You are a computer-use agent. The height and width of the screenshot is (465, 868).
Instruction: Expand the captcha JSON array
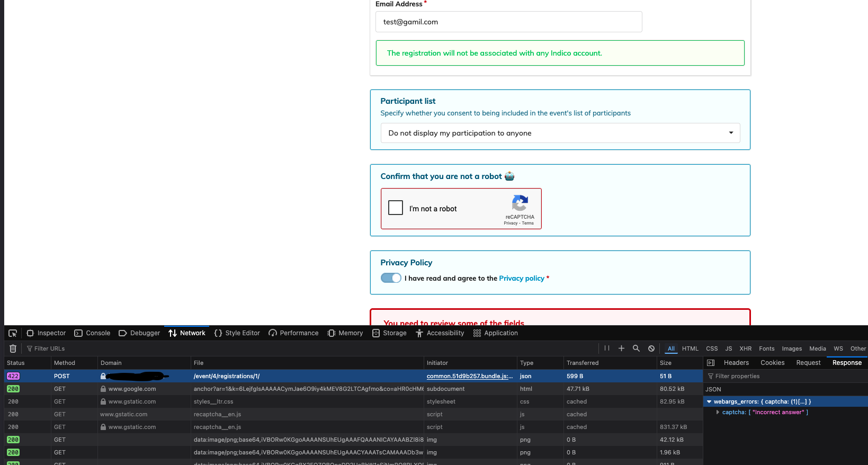718,412
